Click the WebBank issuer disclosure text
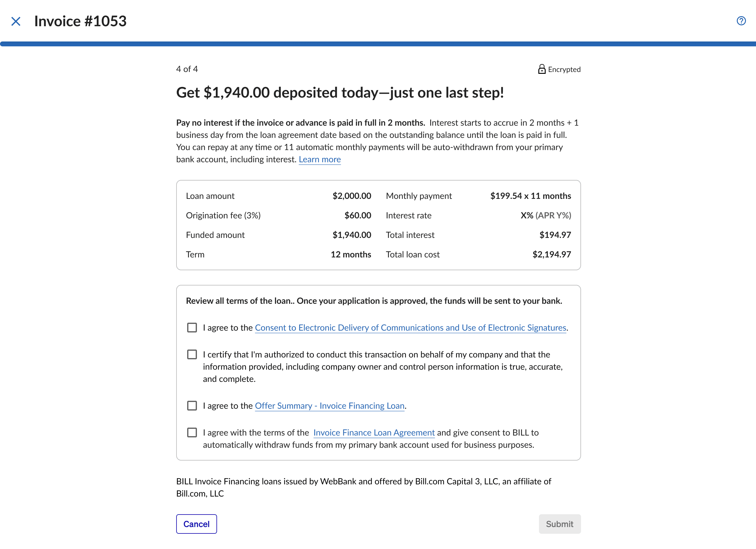The width and height of the screenshot is (756, 549). pyautogui.click(x=364, y=487)
